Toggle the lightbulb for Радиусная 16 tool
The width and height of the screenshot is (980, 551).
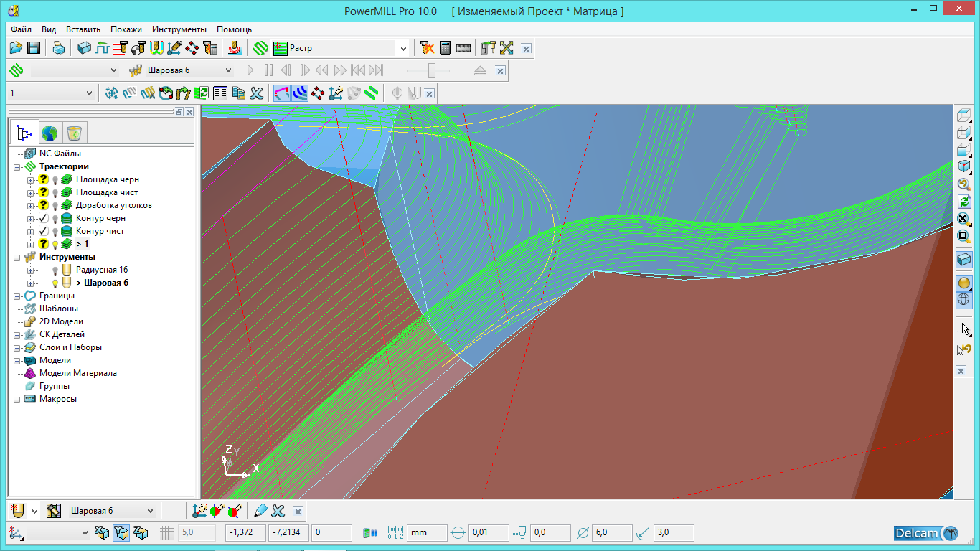(x=55, y=270)
